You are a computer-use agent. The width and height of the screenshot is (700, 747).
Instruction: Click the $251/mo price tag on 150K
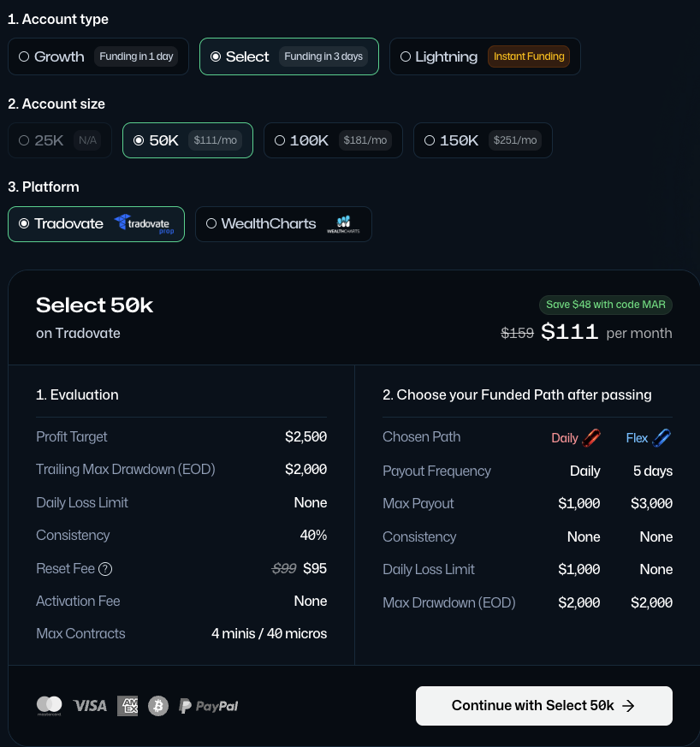coord(515,140)
